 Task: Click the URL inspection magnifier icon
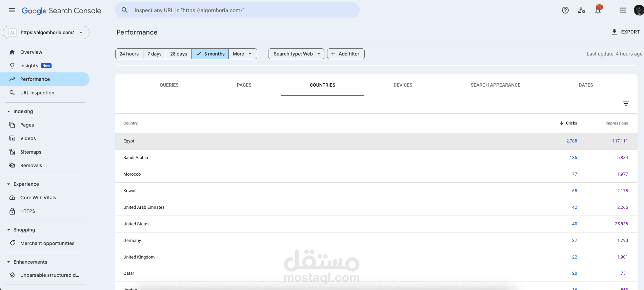tap(12, 93)
